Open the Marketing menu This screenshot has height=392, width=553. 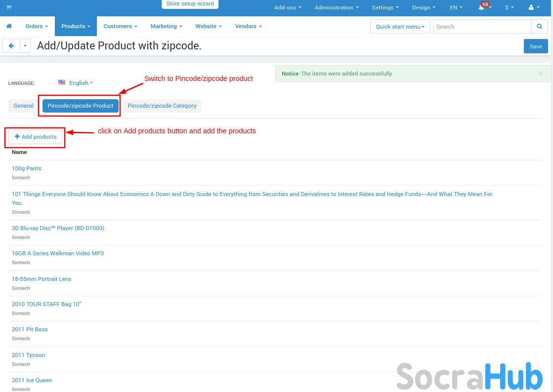pyautogui.click(x=166, y=26)
